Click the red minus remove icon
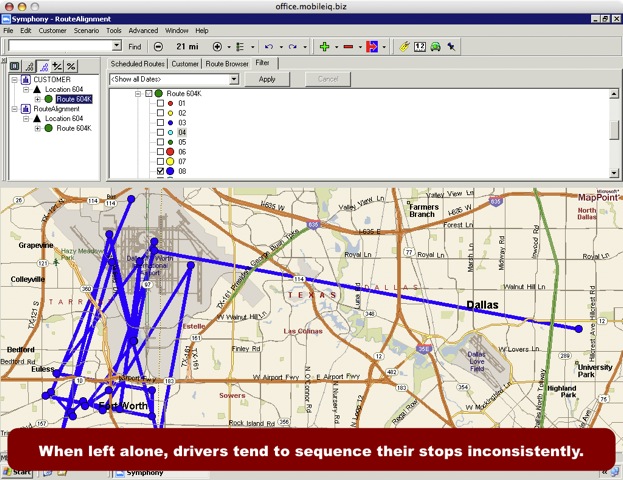Viewport: 623px width, 480px height. 349,46
